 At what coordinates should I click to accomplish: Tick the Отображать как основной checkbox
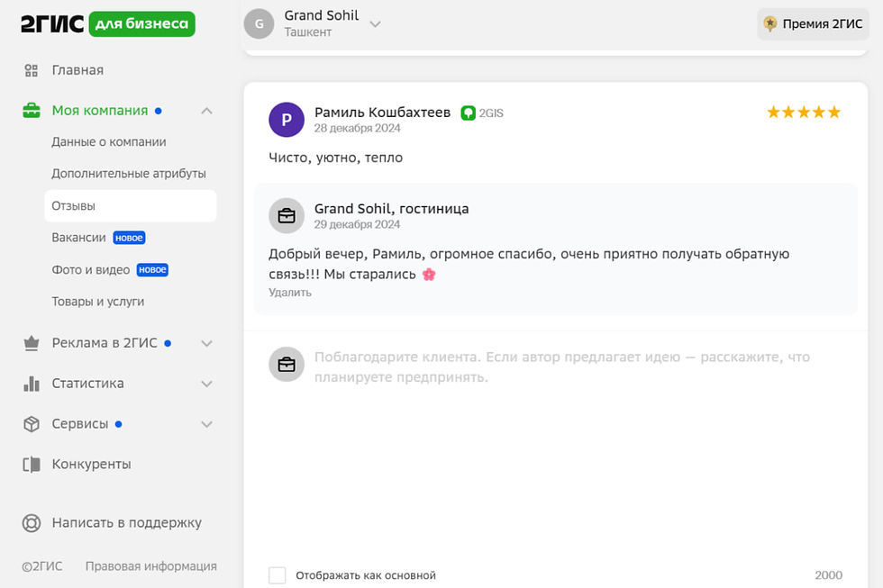278,575
